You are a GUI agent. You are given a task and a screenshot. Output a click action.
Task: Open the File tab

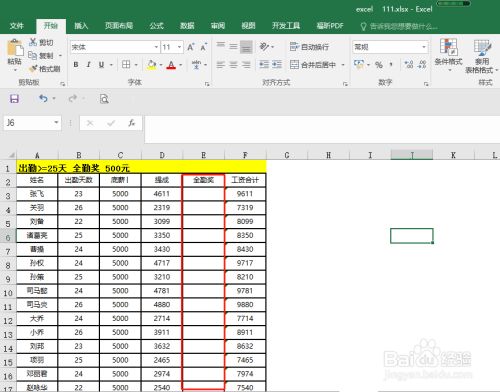coord(17,26)
